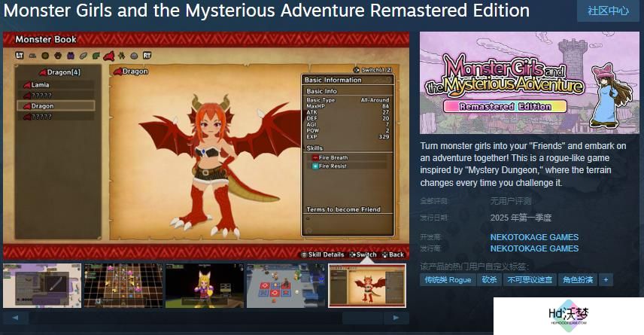The height and width of the screenshot is (335, 644).
Task: Select the red dragon category icon
Action: click(x=109, y=56)
